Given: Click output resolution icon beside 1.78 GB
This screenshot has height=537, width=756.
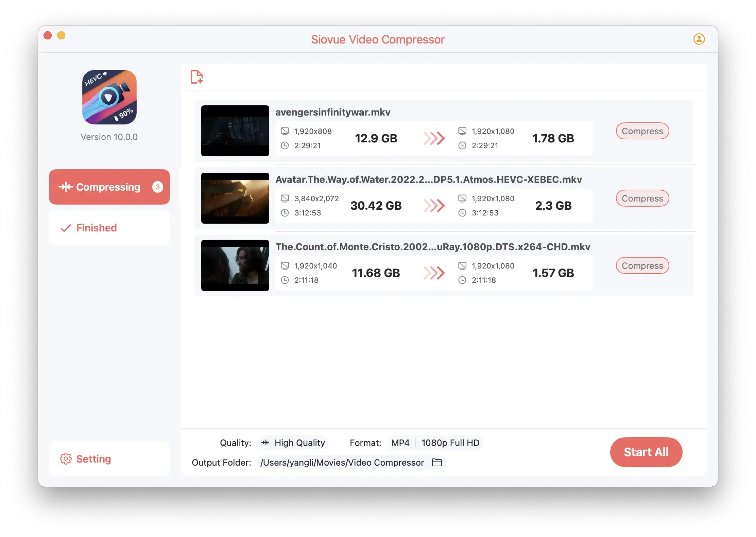Looking at the screenshot, I should (x=462, y=131).
